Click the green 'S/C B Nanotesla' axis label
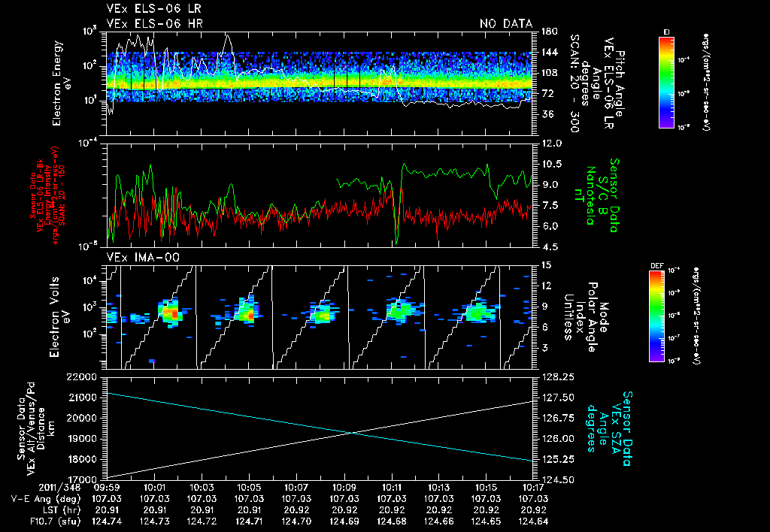 596,195
